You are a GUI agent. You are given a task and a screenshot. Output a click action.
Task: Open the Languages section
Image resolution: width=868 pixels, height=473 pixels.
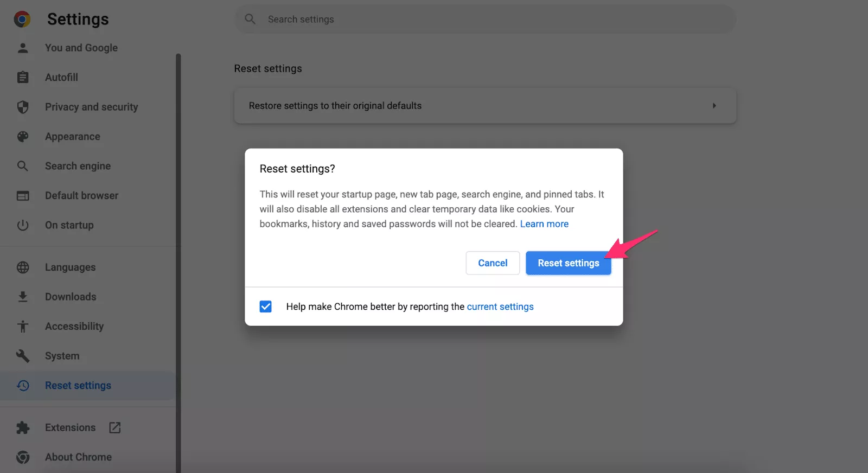(70, 267)
